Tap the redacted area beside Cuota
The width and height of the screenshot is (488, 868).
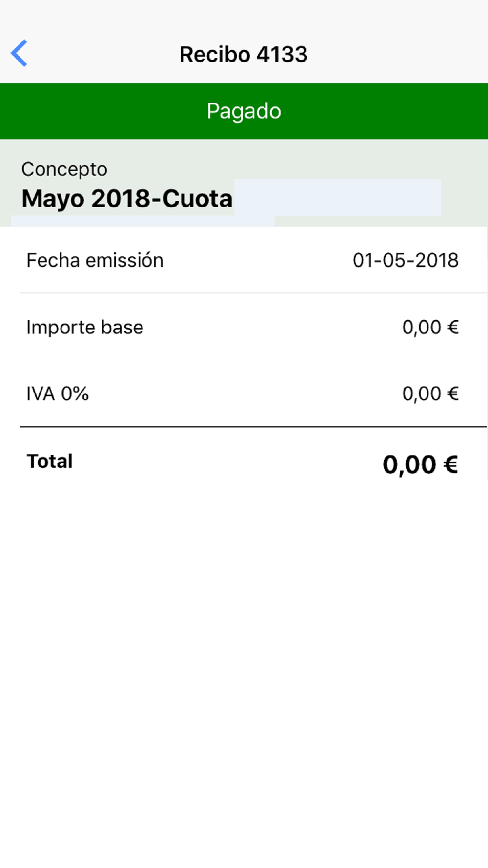(337, 198)
